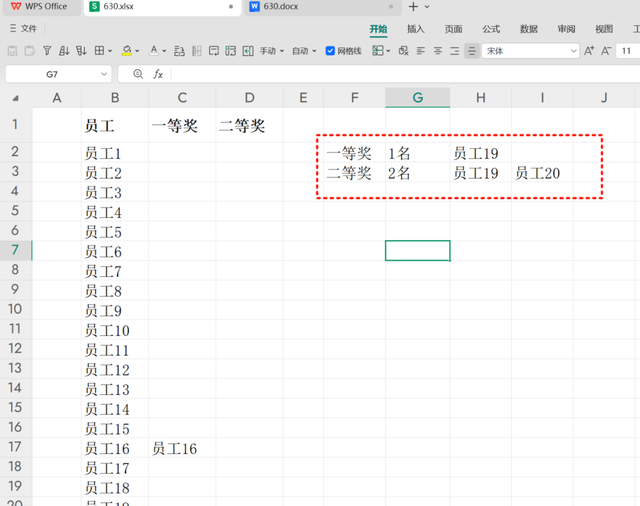Screen dimensions: 640x506
Task: Click the paste format clipboard icon
Action: pyautogui.click(x=30, y=51)
